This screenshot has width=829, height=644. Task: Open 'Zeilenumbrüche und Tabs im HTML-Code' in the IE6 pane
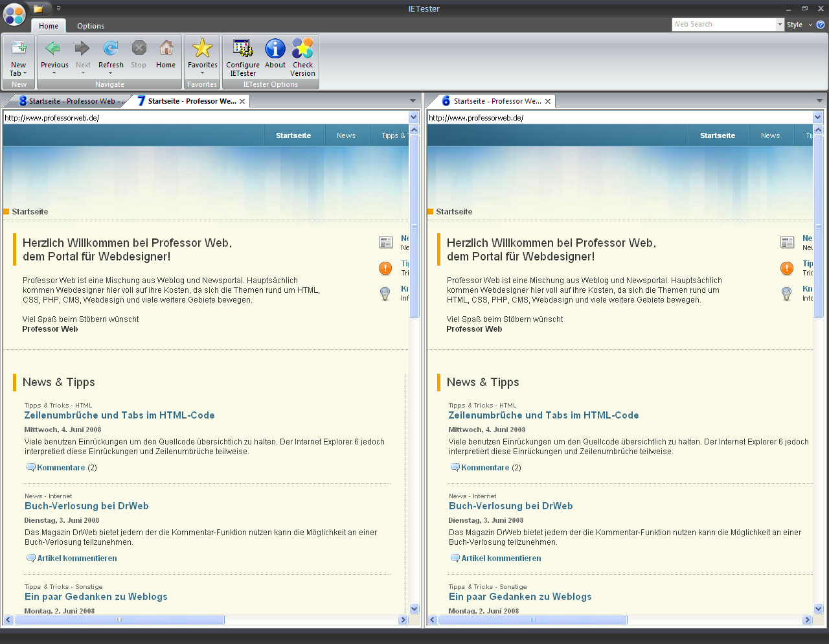coord(543,415)
